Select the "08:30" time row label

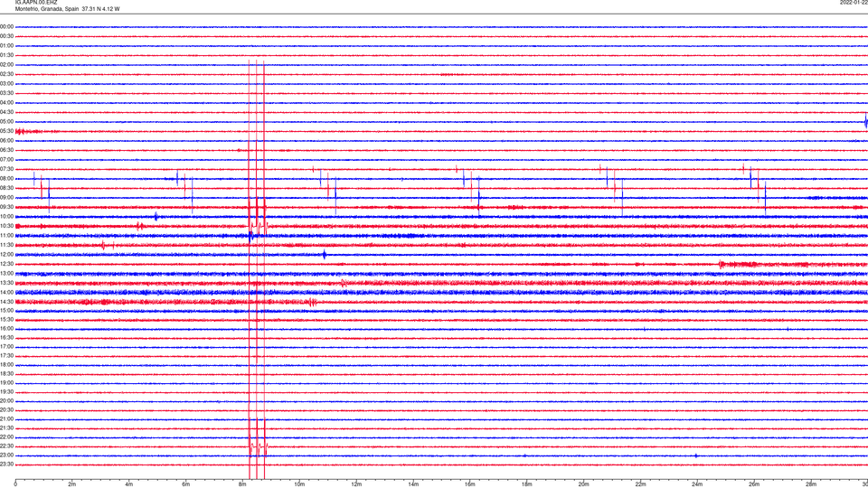click(x=6, y=188)
